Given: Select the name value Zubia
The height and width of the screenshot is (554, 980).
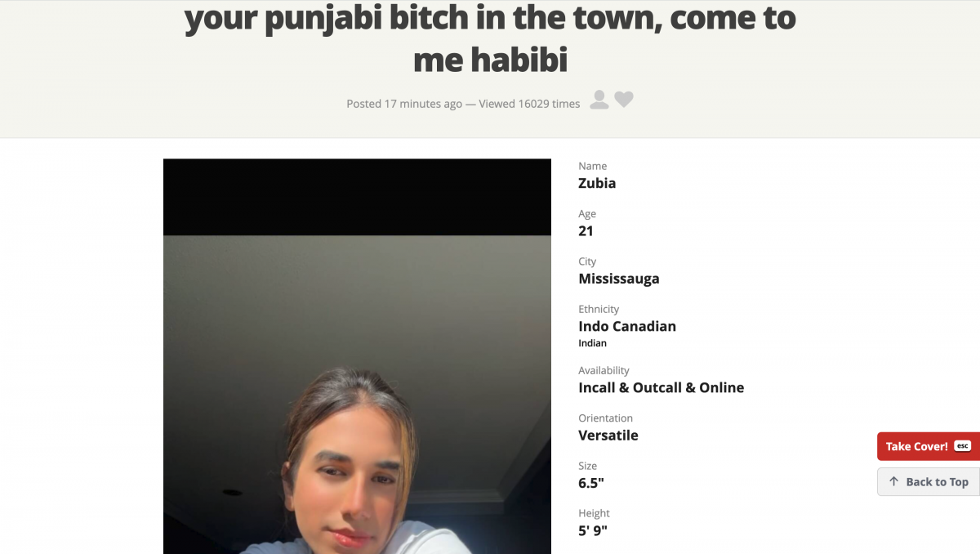Looking at the screenshot, I should [x=597, y=183].
